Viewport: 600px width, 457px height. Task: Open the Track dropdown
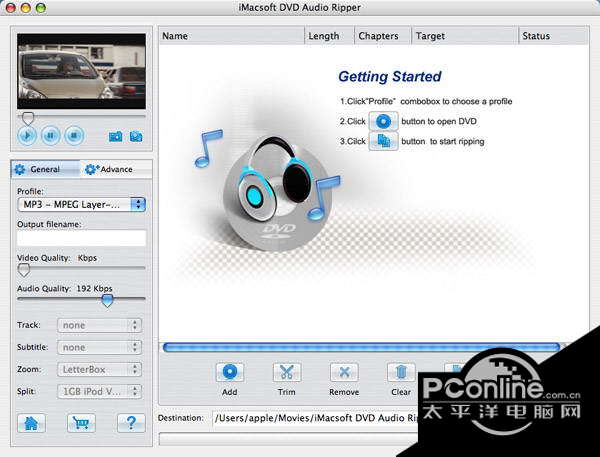[99, 325]
